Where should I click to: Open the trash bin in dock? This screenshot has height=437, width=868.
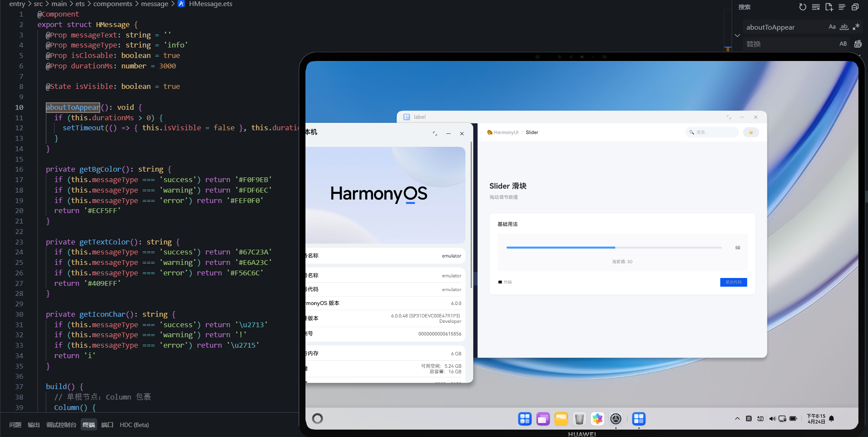[579, 419]
